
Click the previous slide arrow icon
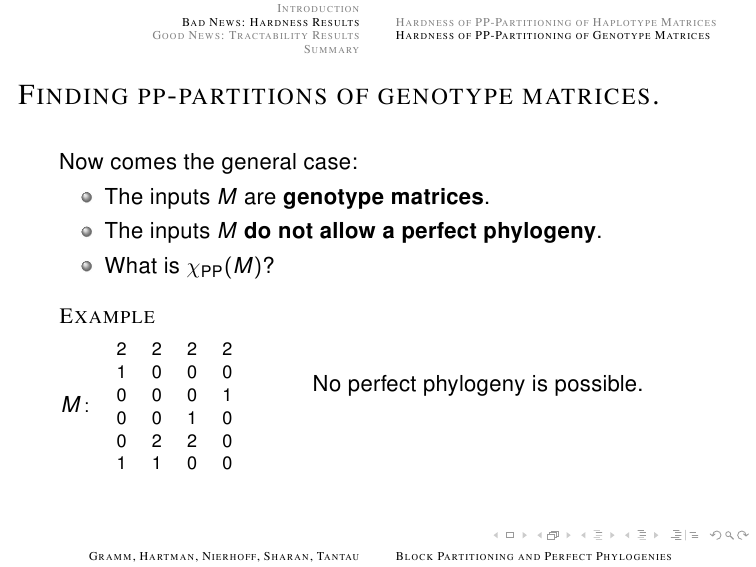(496, 535)
